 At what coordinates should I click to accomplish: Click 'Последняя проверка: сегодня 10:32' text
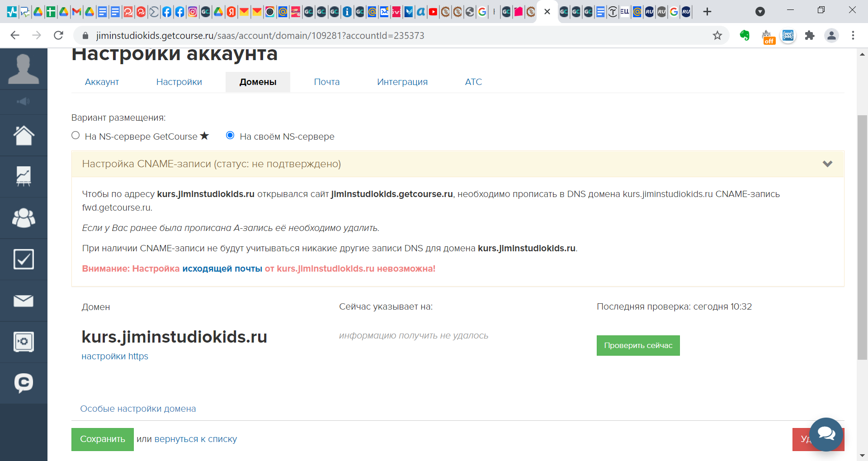674,306
